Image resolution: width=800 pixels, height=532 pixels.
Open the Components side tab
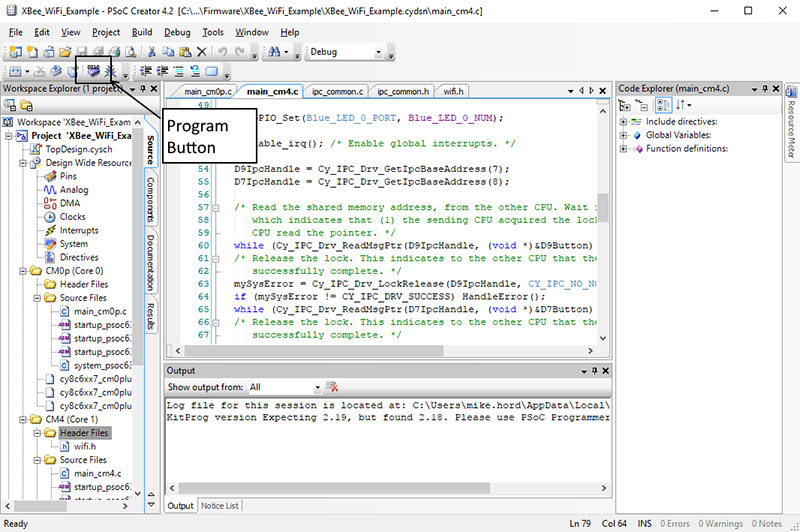[151, 199]
